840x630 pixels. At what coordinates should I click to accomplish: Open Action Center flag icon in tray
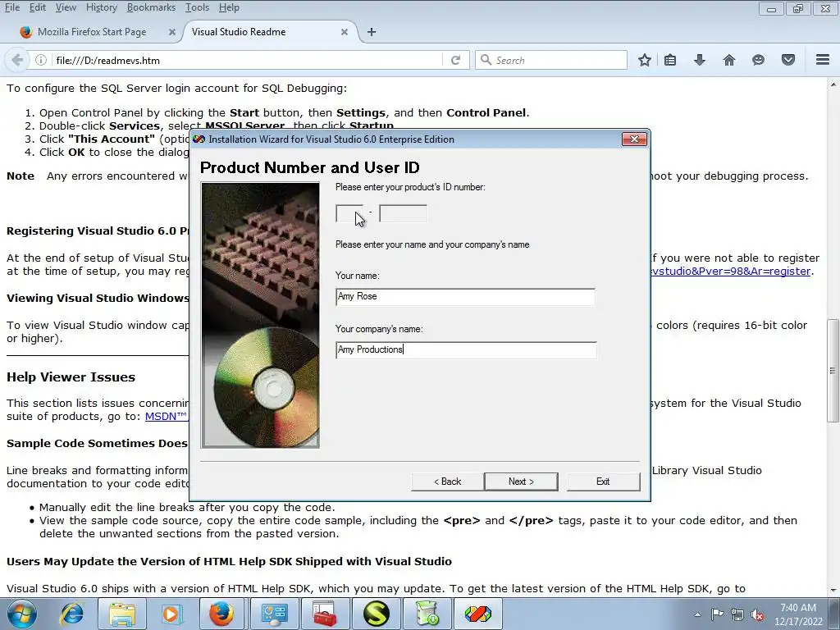[x=717, y=614]
